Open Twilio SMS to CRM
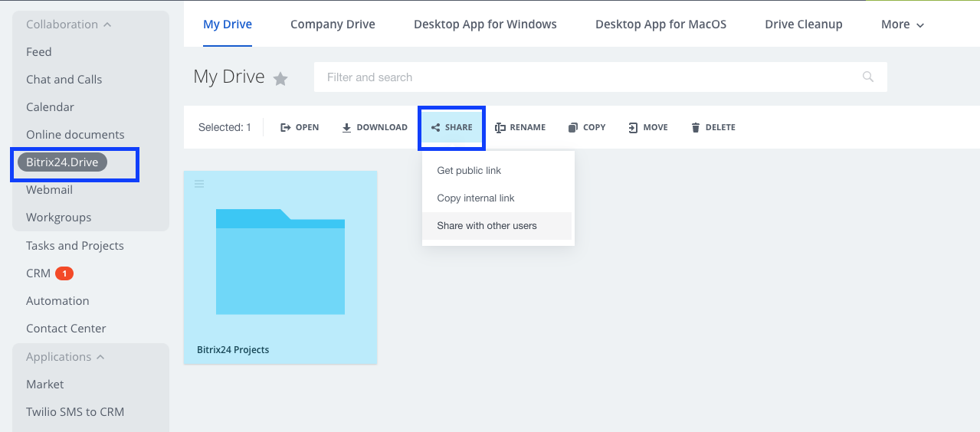This screenshot has width=980, height=432. [x=75, y=412]
